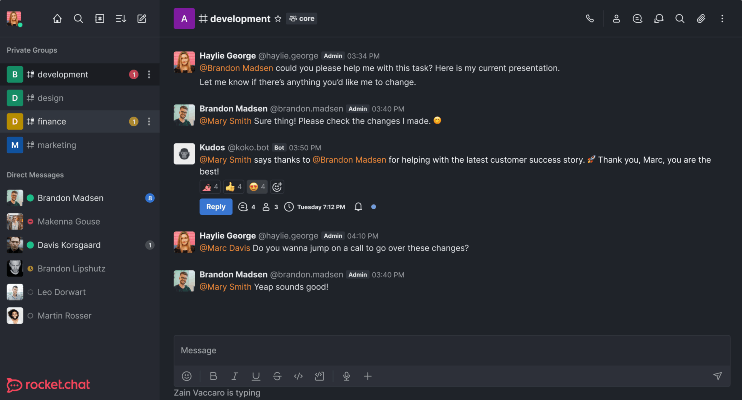Click the @Marc Davis mention link
This screenshot has height=400, width=742.
click(225, 248)
